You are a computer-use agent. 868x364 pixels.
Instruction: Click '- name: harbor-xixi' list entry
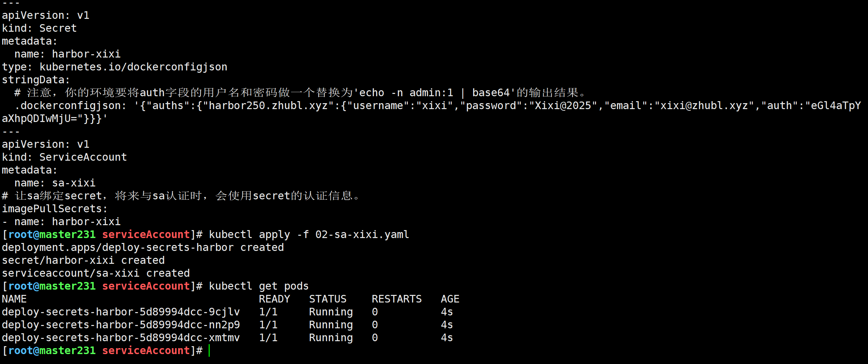61,221
